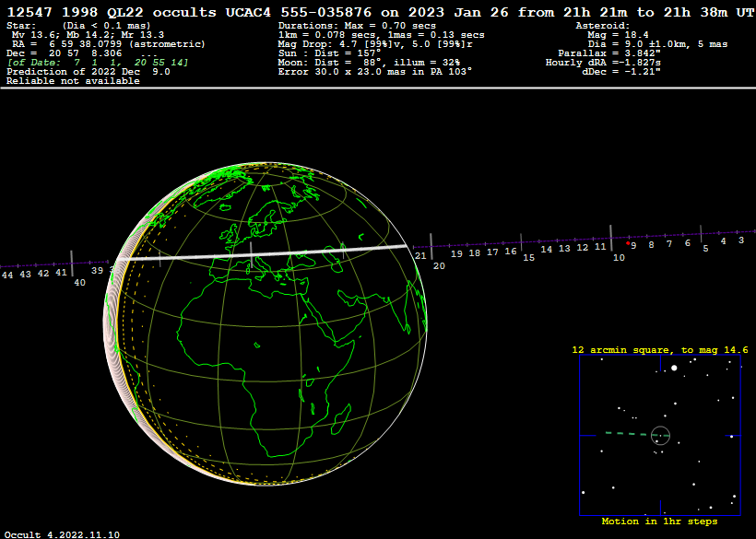Viewport: 756px width, 539px height.
Task: Select the green '[of Date: 7 1 1, 20 55 14]' text
Action: [x=98, y=62]
